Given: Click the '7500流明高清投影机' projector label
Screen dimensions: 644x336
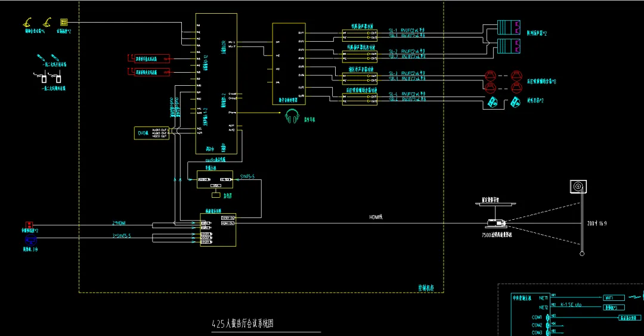Looking at the screenshot, I should coord(497,235).
